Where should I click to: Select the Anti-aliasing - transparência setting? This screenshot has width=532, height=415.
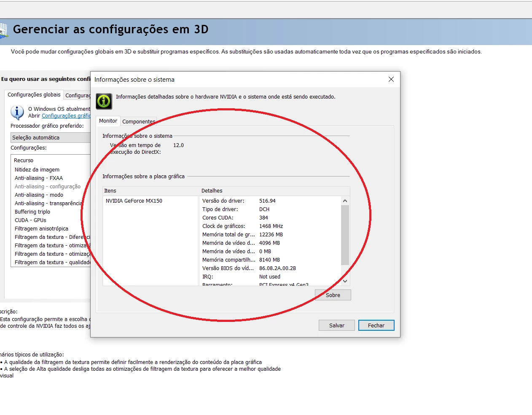click(48, 203)
